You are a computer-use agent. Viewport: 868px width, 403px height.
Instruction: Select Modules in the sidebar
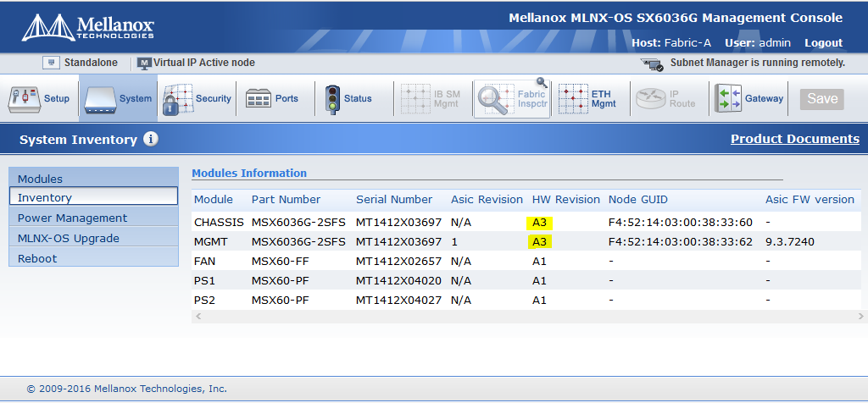coord(93,179)
